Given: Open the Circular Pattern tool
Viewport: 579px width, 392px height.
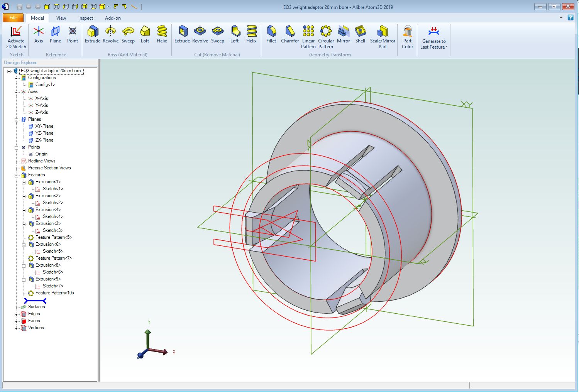Looking at the screenshot, I should point(326,35).
